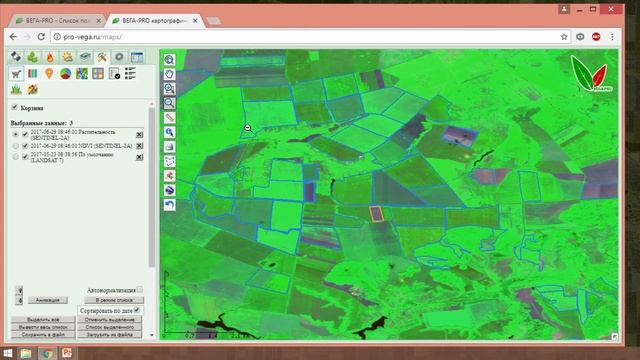Enable the Автонормализация checkbox
This screenshot has width=640, height=360.
140,289
